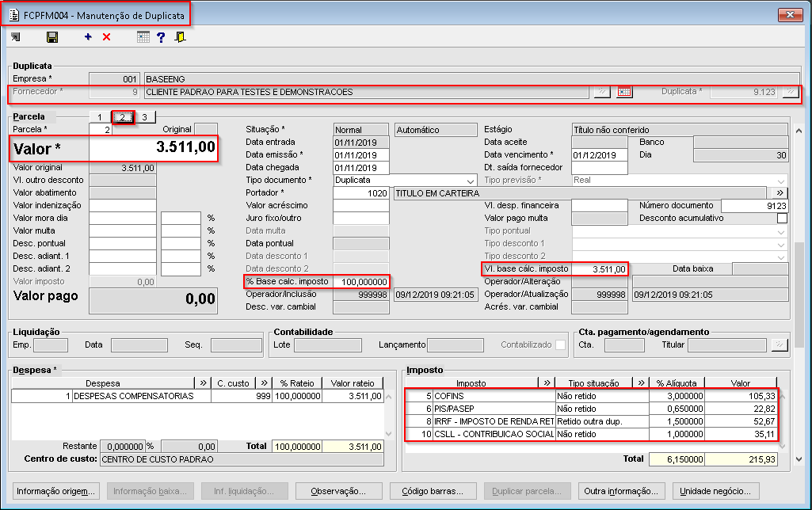Expand the Tipo documento dropdown
The width and height of the screenshot is (812, 510).
click(470, 181)
